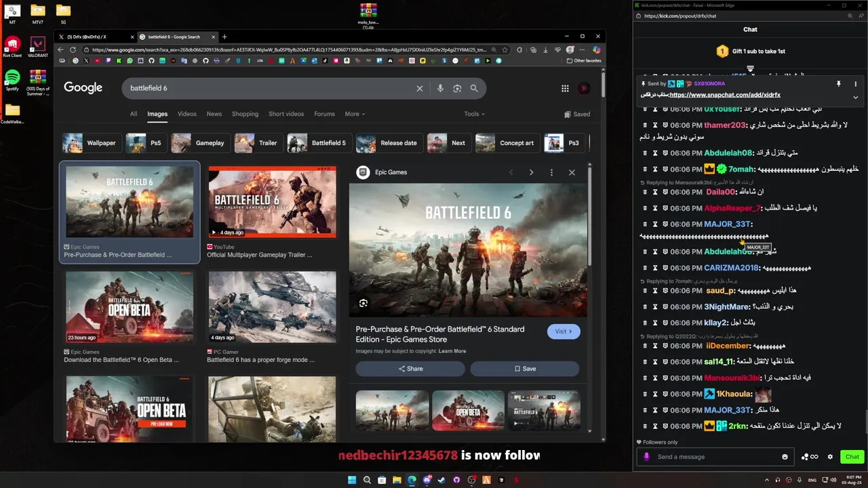The width and height of the screenshot is (868, 488).
Task: Add this page to favorites star
Action: pyautogui.click(x=505, y=49)
